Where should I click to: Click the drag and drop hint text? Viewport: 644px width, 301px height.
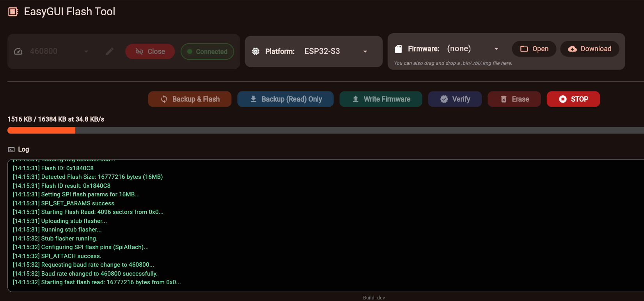point(453,63)
